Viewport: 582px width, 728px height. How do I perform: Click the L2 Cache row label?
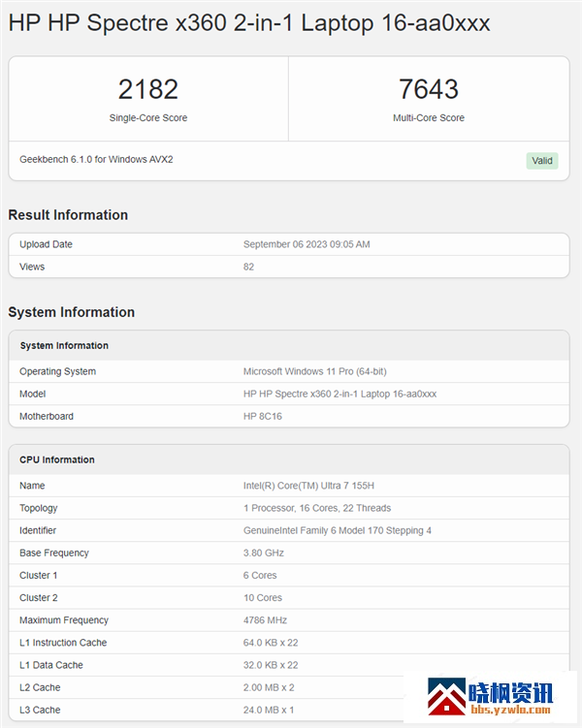(x=40, y=687)
